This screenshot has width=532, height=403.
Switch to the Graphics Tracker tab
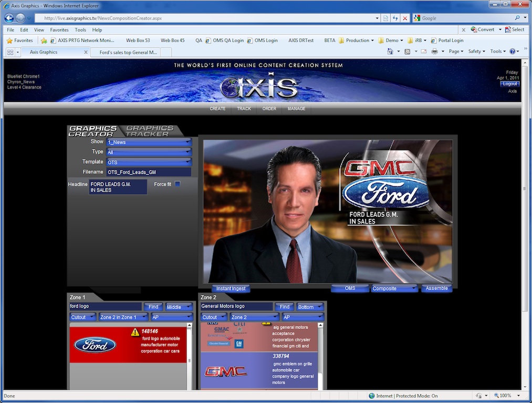tap(149, 131)
